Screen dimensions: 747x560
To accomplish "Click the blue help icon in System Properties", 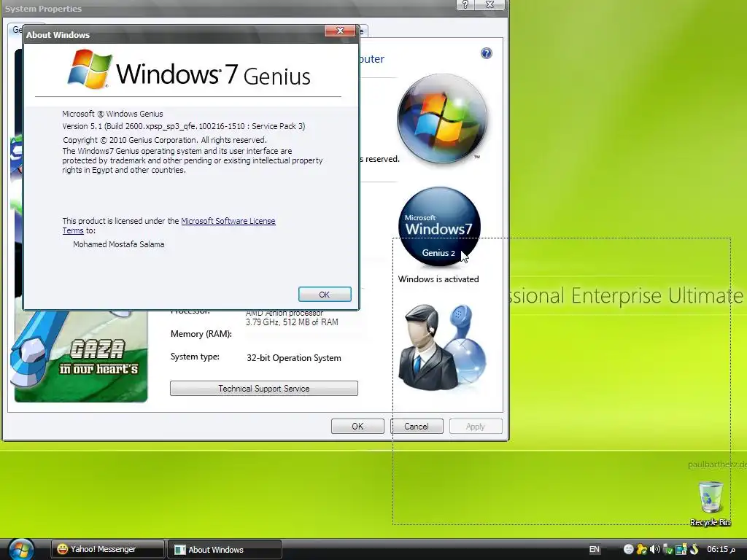I will pyautogui.click(x=486, y=53).
